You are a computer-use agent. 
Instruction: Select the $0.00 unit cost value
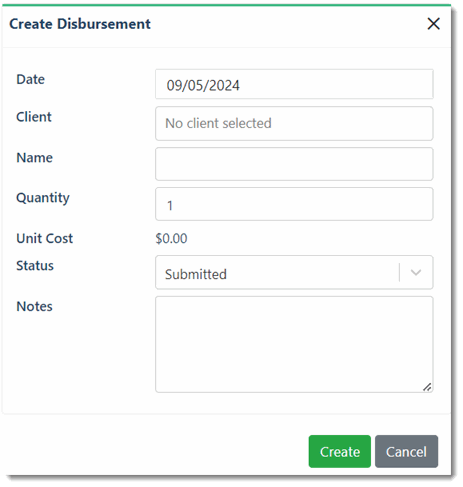coord(171,238)
